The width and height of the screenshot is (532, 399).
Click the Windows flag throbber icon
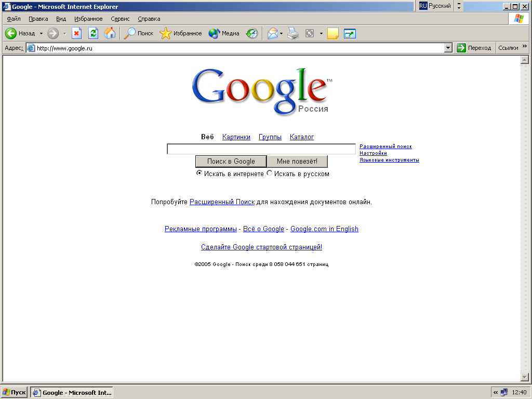pos(519,19)
